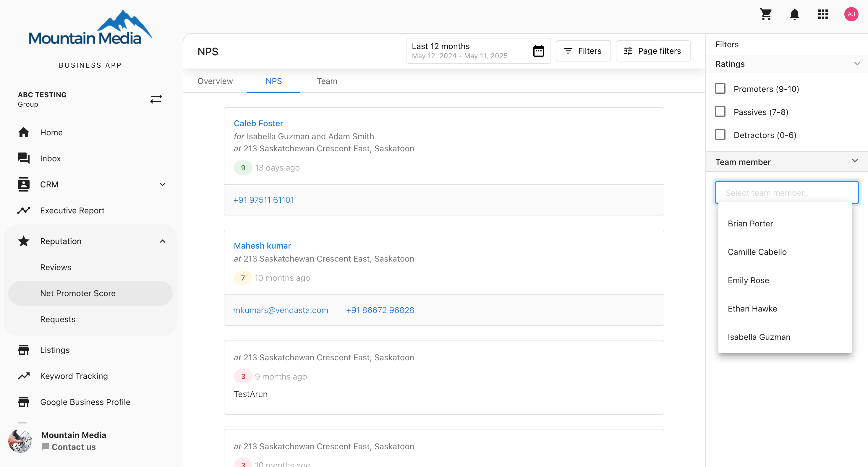
Task: Click the Filters button
Action: [583, 51]
